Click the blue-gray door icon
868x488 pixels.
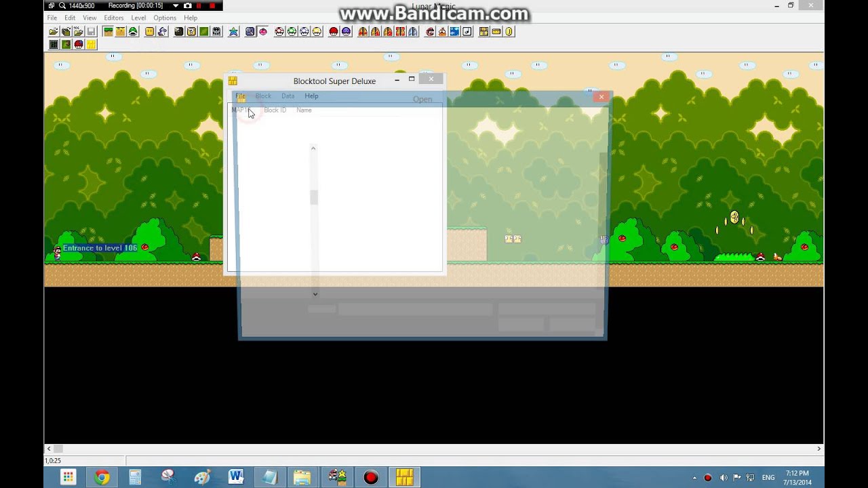[x=413, y=31]
